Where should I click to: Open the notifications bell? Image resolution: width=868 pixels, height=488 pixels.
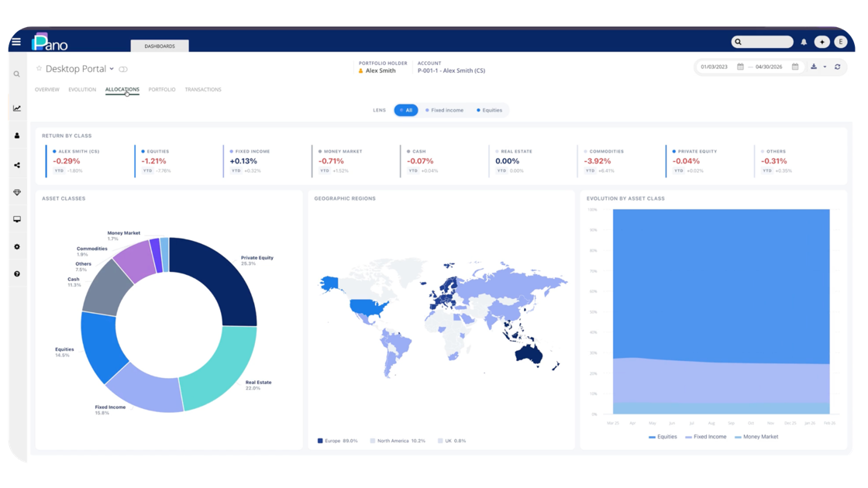coord(804,42)
